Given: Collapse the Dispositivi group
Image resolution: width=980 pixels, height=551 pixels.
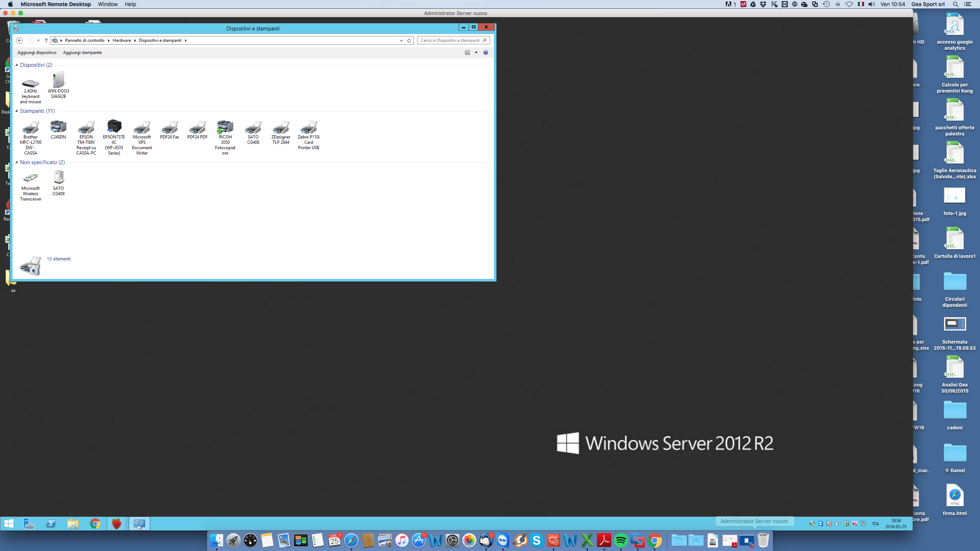Looking at the screenshot, I should pyautogui.click(x=16, y=65).
